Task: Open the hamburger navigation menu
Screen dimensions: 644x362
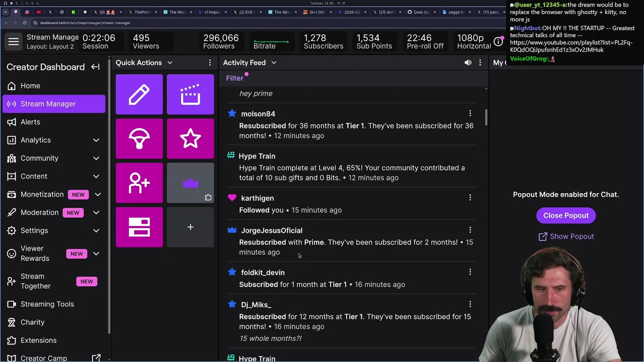Action: coord(14,42)
